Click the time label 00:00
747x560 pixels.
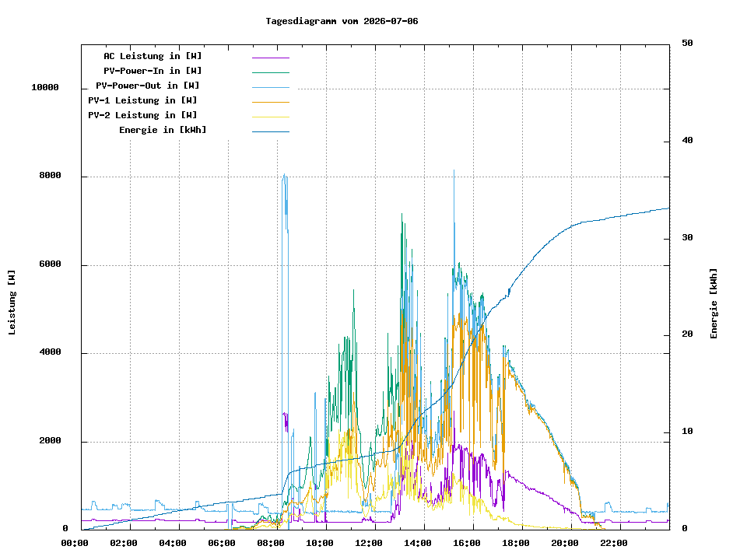(x=75, y=544)
